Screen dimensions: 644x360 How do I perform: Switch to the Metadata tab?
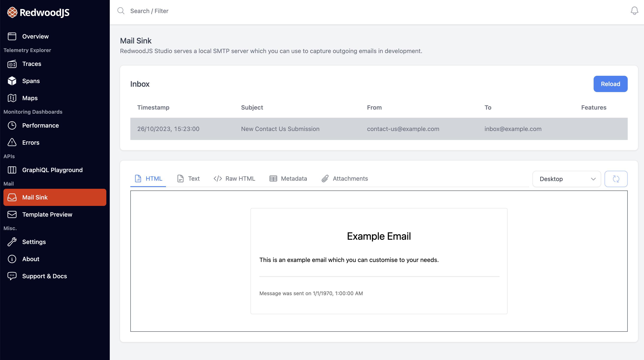[288, 179]
